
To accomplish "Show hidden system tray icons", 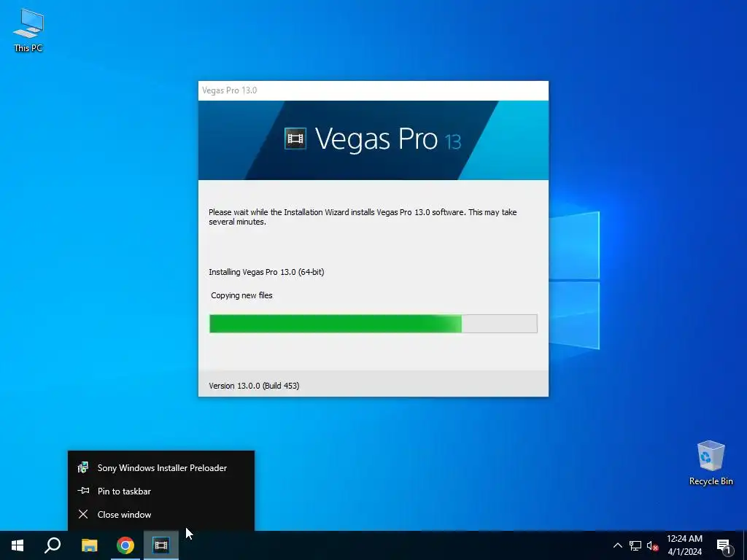I will pyautogui.click(x=617, y=545).
